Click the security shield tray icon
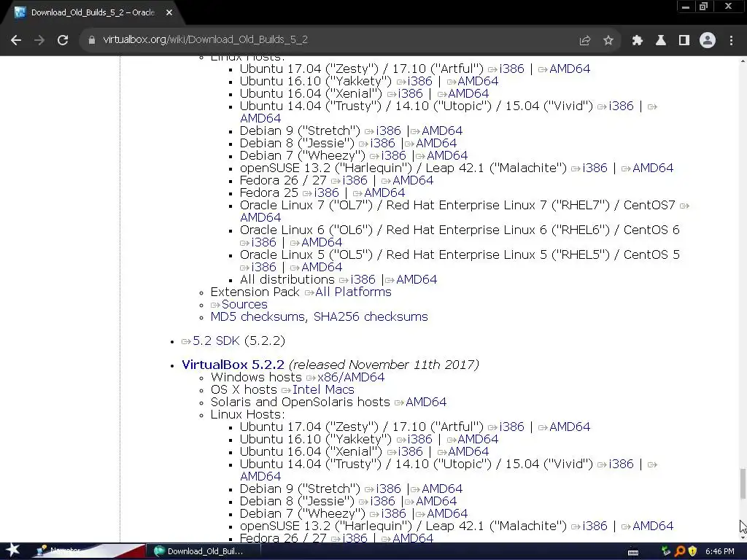Viewport: 747px width, 560px height. point(693,551)
